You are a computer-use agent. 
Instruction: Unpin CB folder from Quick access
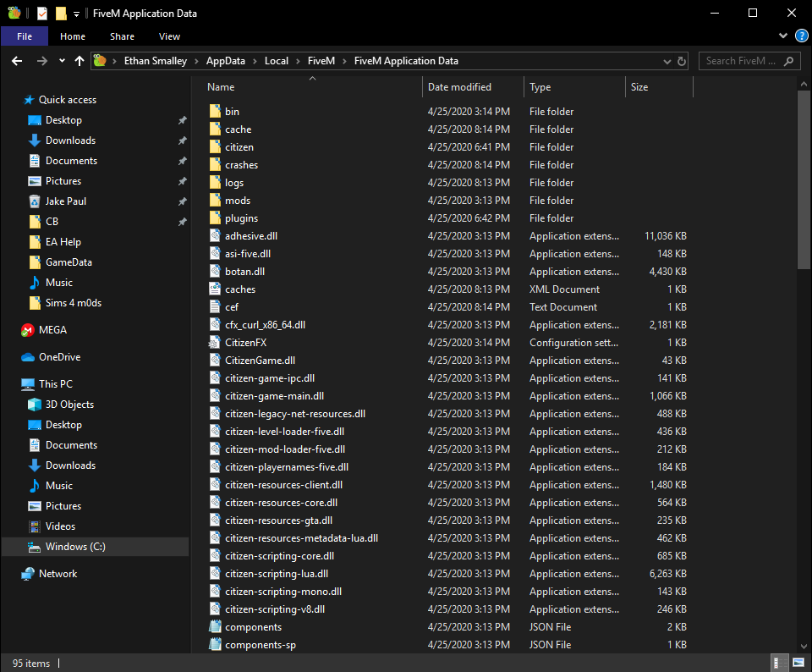point(183,222)
